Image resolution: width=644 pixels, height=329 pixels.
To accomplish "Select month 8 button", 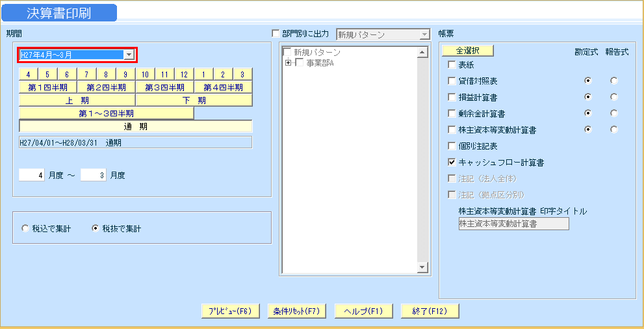I will tap(107, 74).
